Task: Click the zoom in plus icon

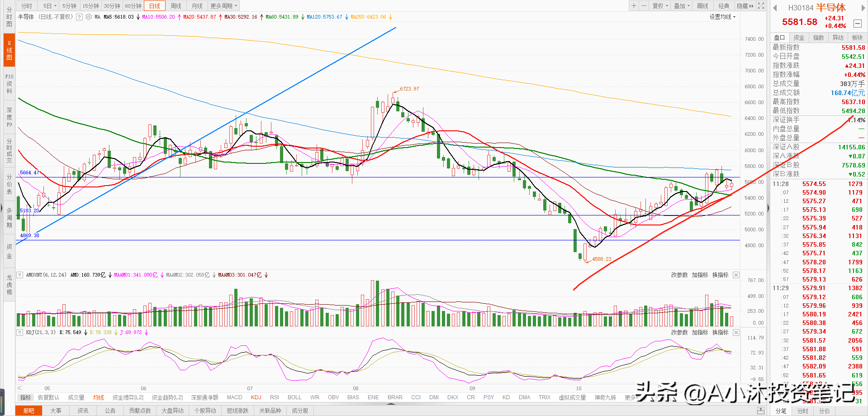Action: [x=634, y=6]
